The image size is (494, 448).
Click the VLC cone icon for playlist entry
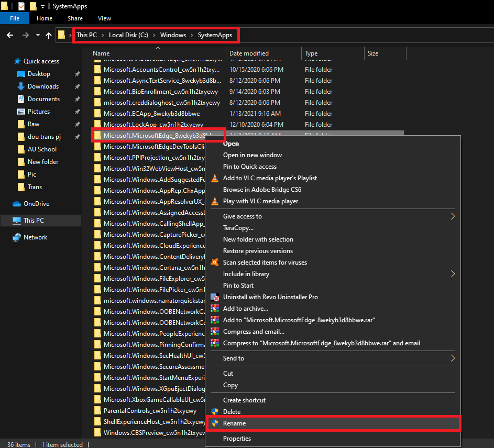(x=214, y=178)
